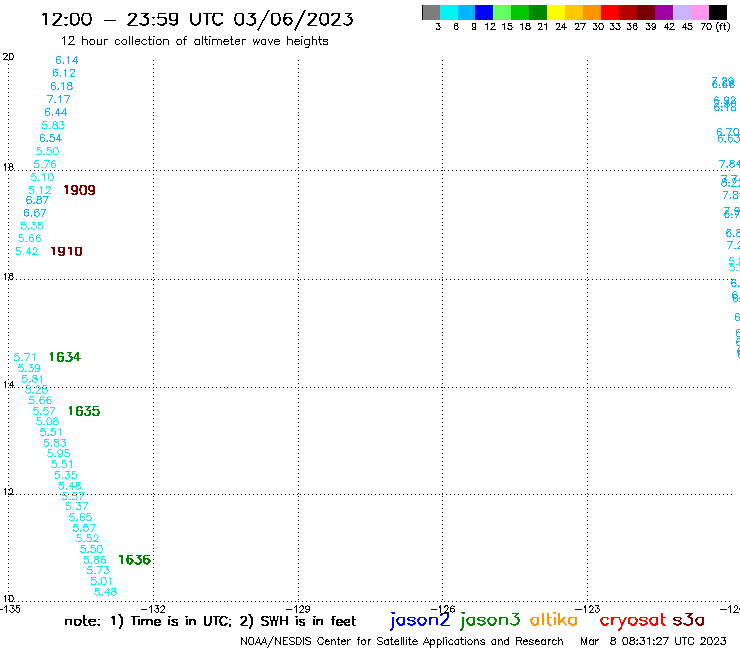The height and width of the screenshot is (650, 740).
Task: Select the wave height value 6.87
Action: click(x=37, y=200)
